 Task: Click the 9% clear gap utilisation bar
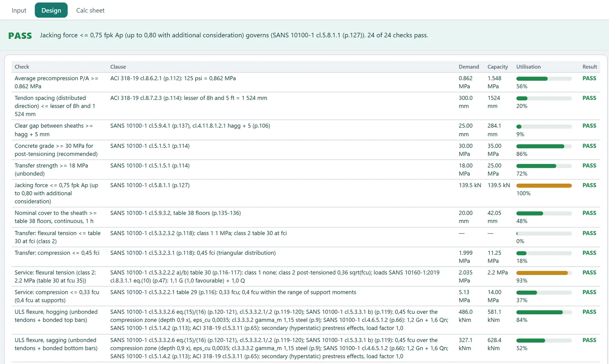tap(544, 126)
